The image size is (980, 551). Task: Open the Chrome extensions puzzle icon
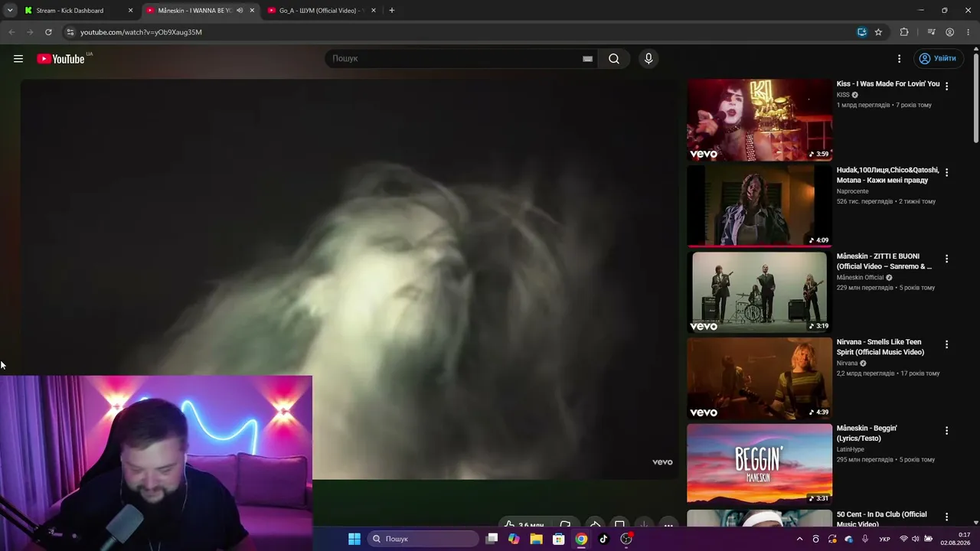point(904,32)
